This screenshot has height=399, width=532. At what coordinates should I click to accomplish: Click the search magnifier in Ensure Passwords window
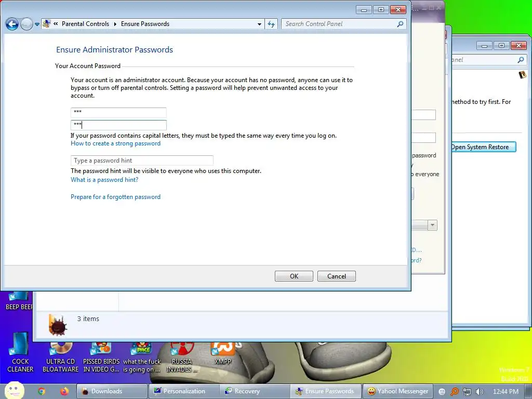[401, 24]
